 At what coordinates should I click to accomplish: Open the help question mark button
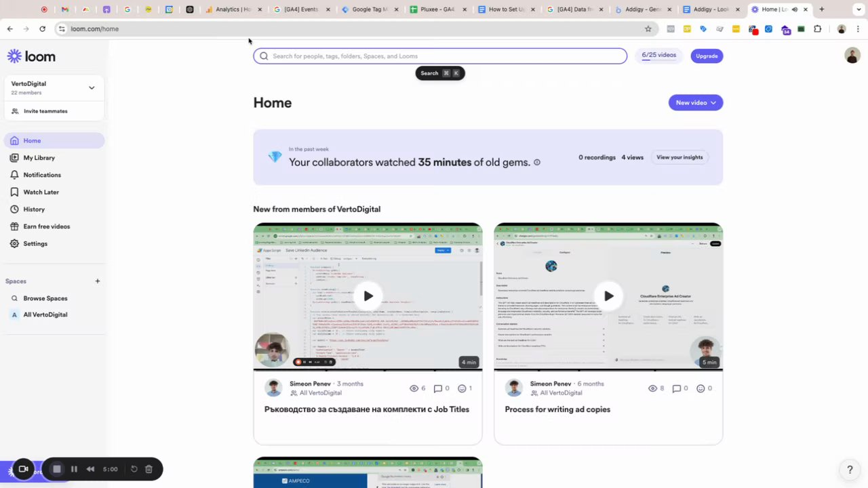click(850, 469)
